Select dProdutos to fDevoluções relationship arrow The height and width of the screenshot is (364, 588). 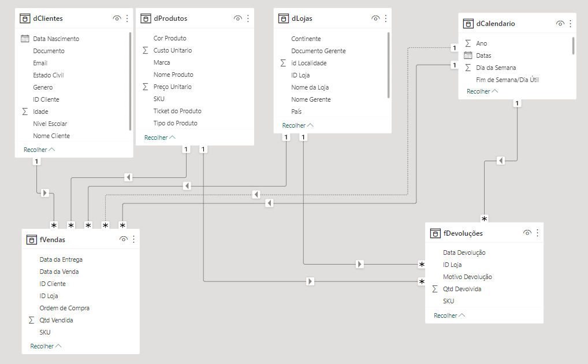(x=310, y=281)
